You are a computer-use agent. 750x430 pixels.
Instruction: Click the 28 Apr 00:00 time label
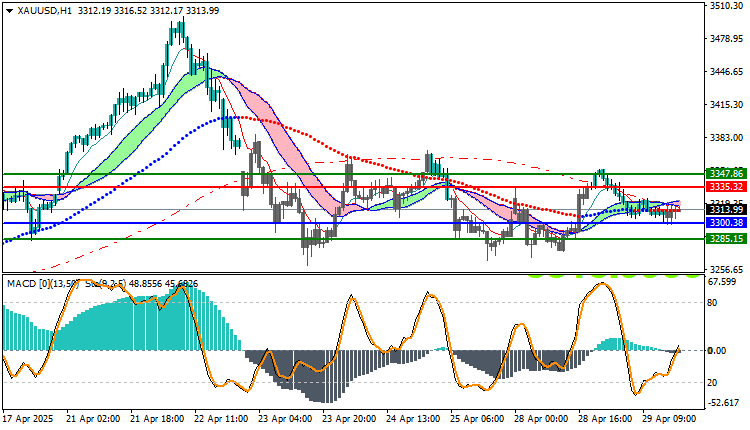pyautogui.click(x=541, y=419)
